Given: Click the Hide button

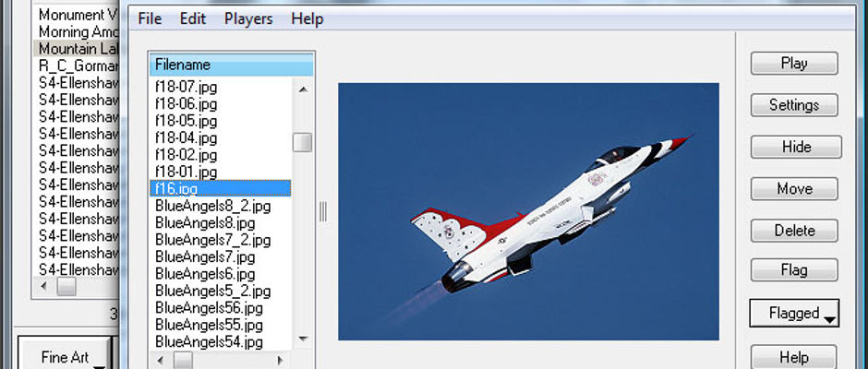Looking at the screenshot, I should tap(796, 148).
